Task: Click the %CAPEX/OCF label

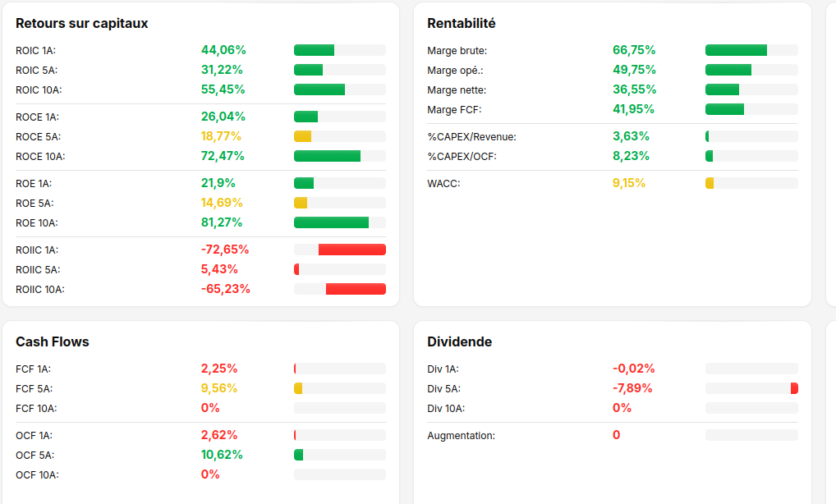Action: (x=462, y=157)
